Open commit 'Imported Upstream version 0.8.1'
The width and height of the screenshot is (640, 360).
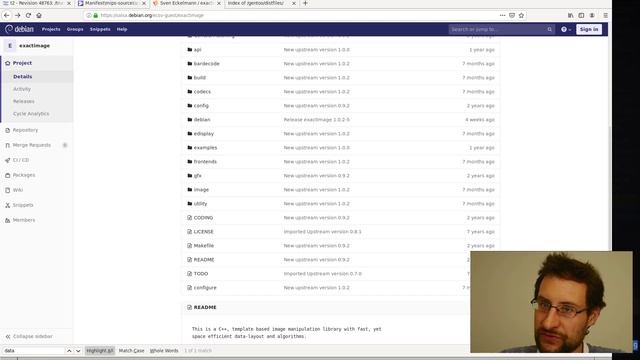point(322,232)
